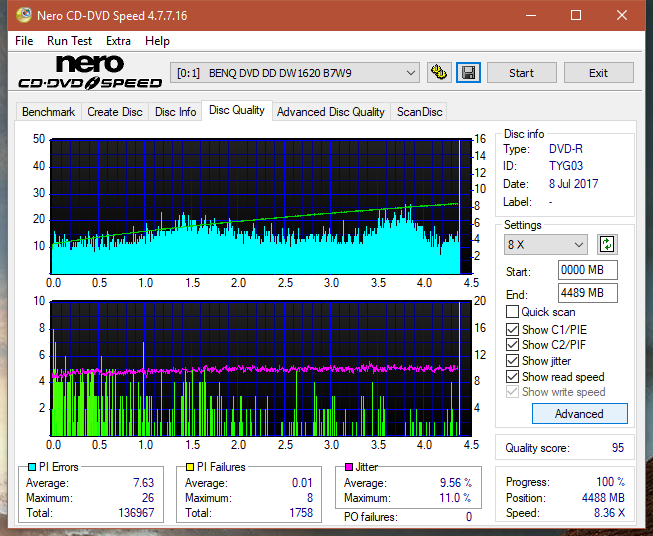The height and width of the screenshot is (536, 653).
Task: Toggle the Quick scan checkbox
Action: (512, 312)
